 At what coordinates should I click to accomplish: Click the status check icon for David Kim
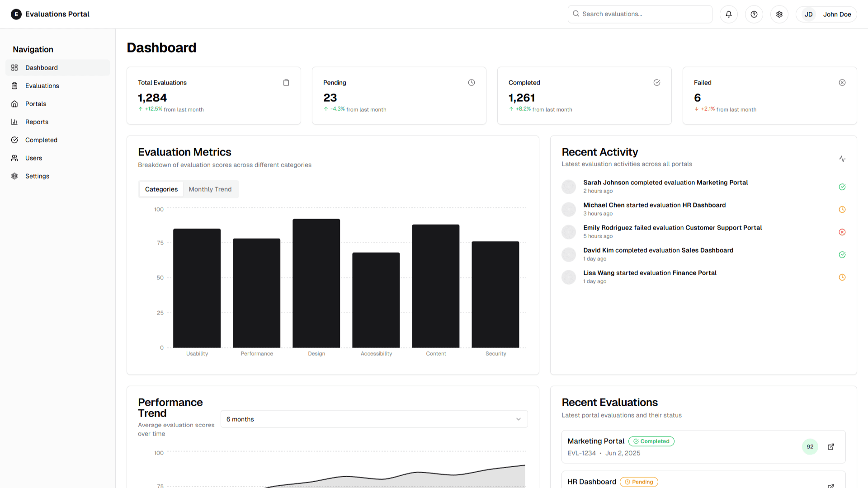tap(842, 255)
